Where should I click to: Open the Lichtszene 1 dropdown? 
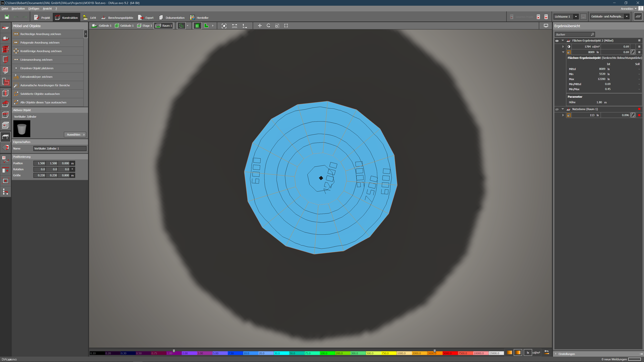576,17
